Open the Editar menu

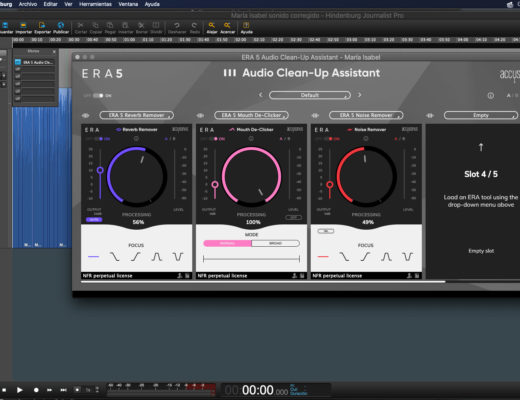[x=50, y=4]
